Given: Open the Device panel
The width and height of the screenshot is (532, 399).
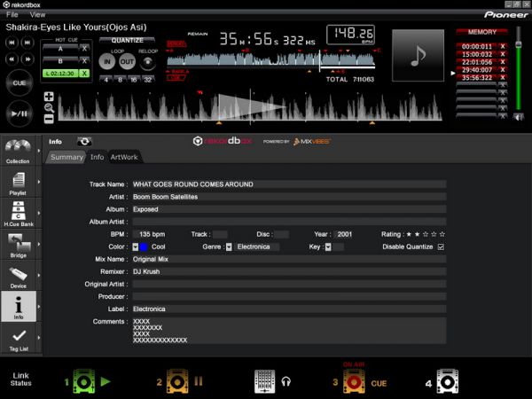Looking at the screenshot, I should coord(18,276).
